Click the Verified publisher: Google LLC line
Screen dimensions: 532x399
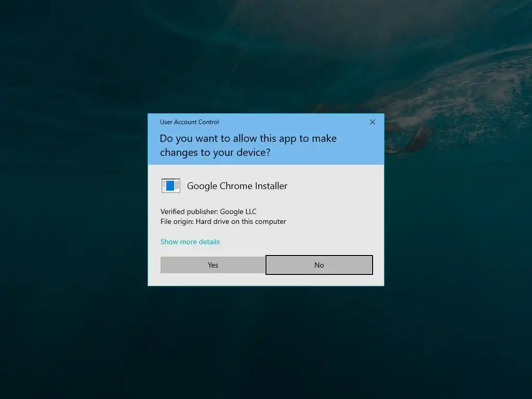(208, 212)
